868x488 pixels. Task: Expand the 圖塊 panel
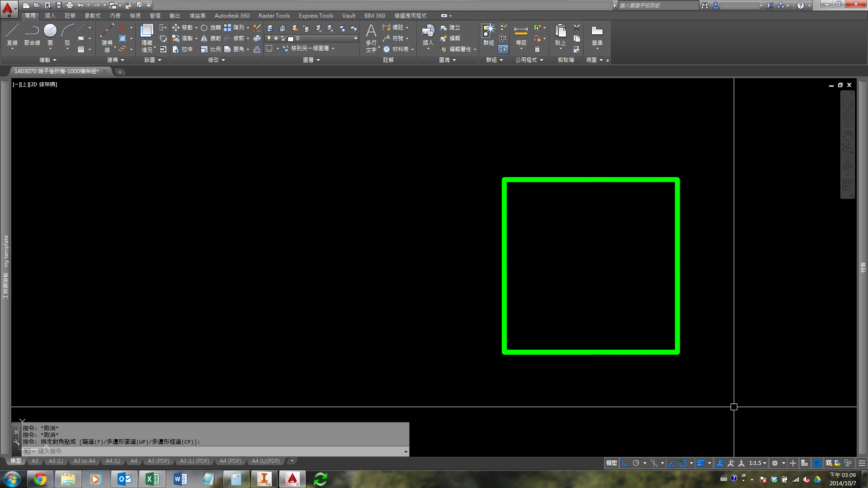pos(448,60)
